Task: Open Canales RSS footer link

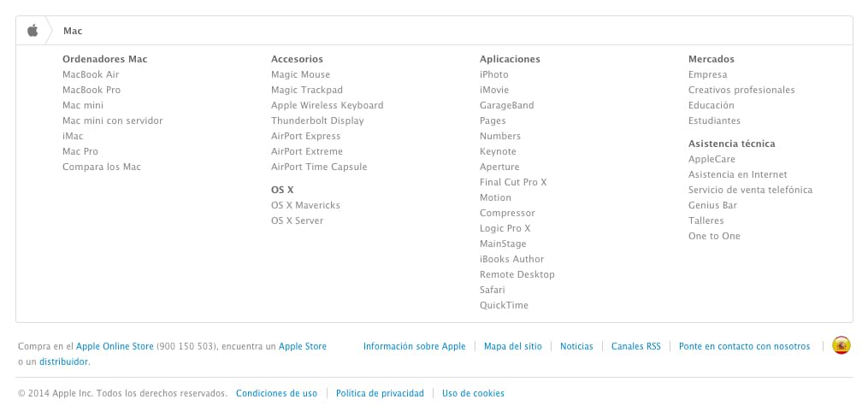Action: [x=635, y=346]
